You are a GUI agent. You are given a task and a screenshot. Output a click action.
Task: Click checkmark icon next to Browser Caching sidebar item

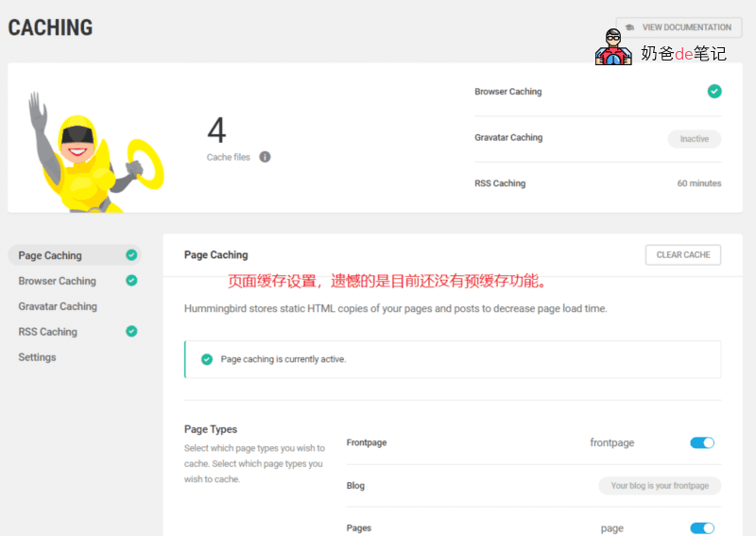point(131,281)
